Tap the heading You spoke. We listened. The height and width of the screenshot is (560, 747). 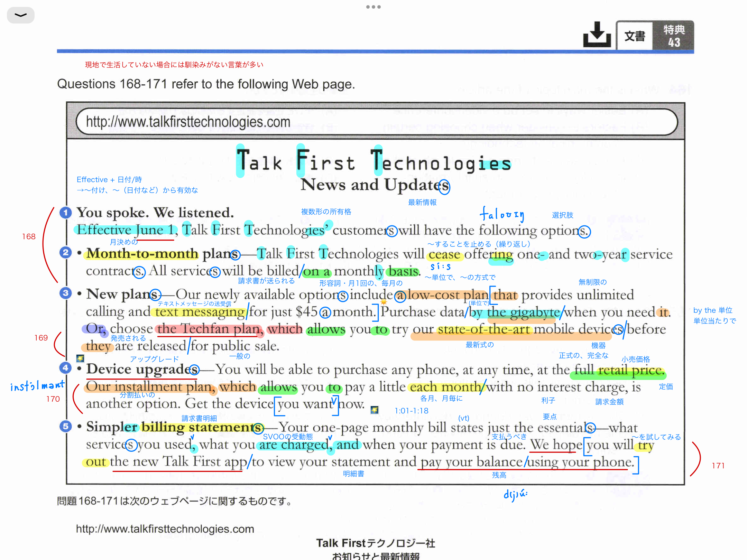[x=155, y=213]
